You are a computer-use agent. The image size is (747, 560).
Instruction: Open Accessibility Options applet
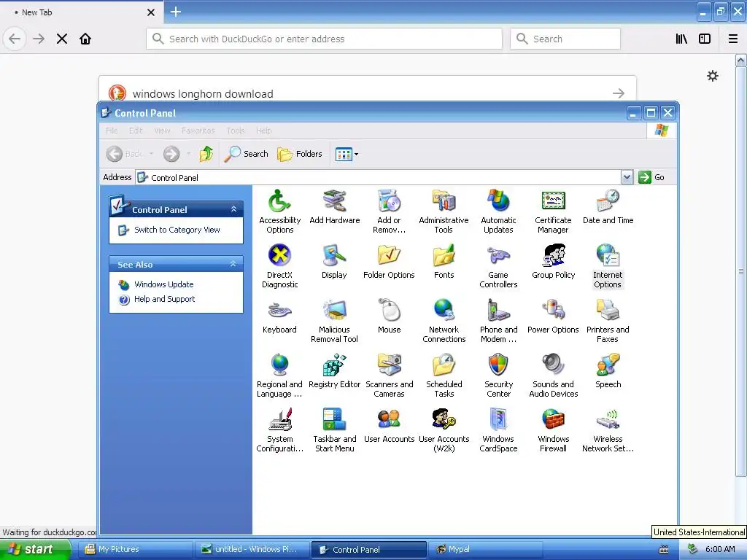click(x=279, y=211)
